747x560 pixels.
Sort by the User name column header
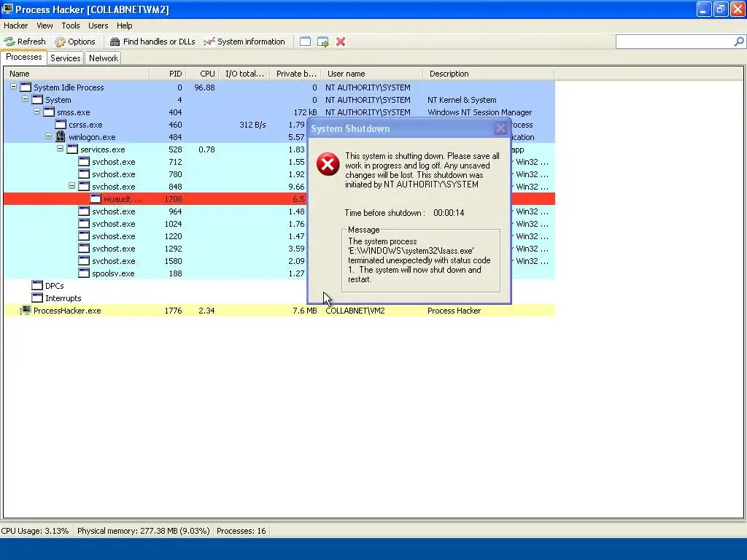[371, 74]
